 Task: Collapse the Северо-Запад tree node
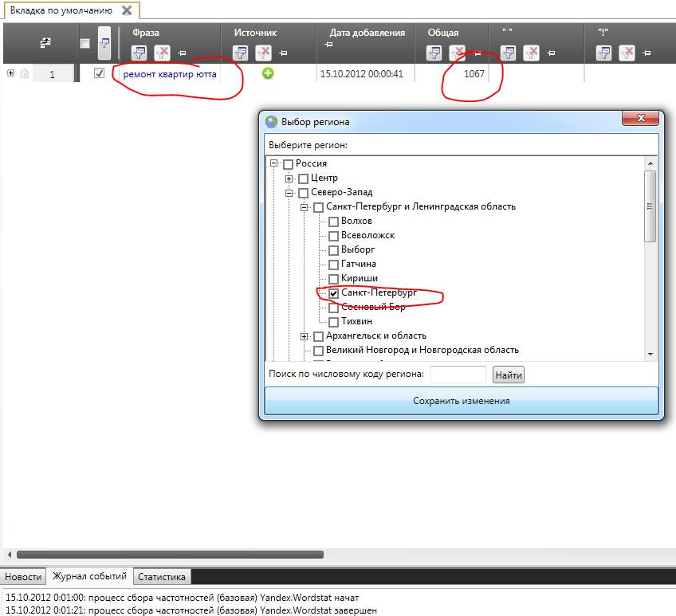coord(289,193)
